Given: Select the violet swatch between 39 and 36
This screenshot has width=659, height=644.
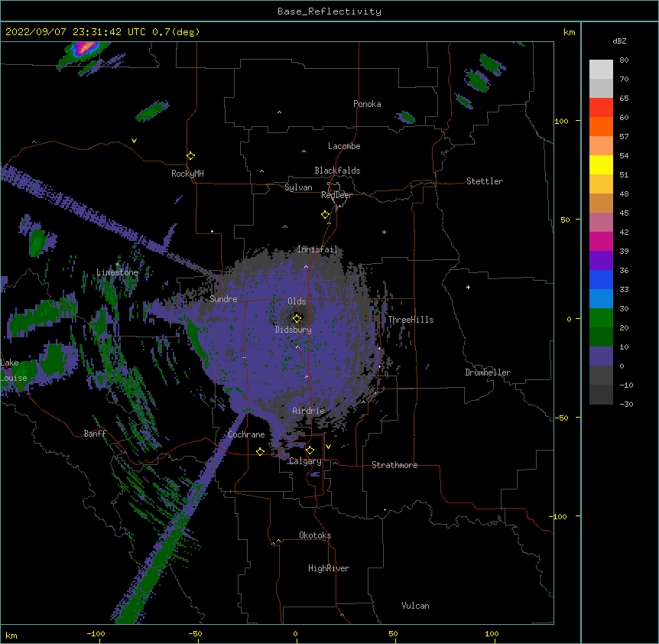Looking at the screenshot, I should (601, 261).
